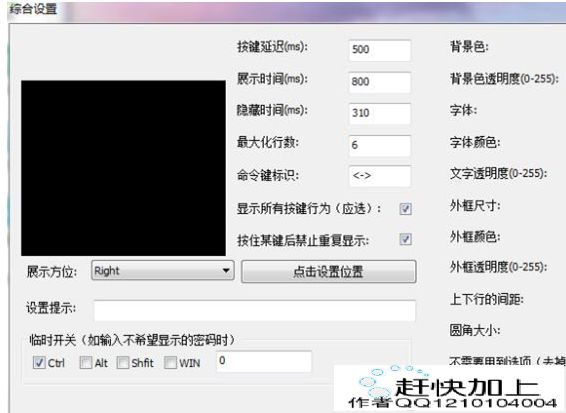Open the 展示方位 dropdown showing Right

coord(162,271)
